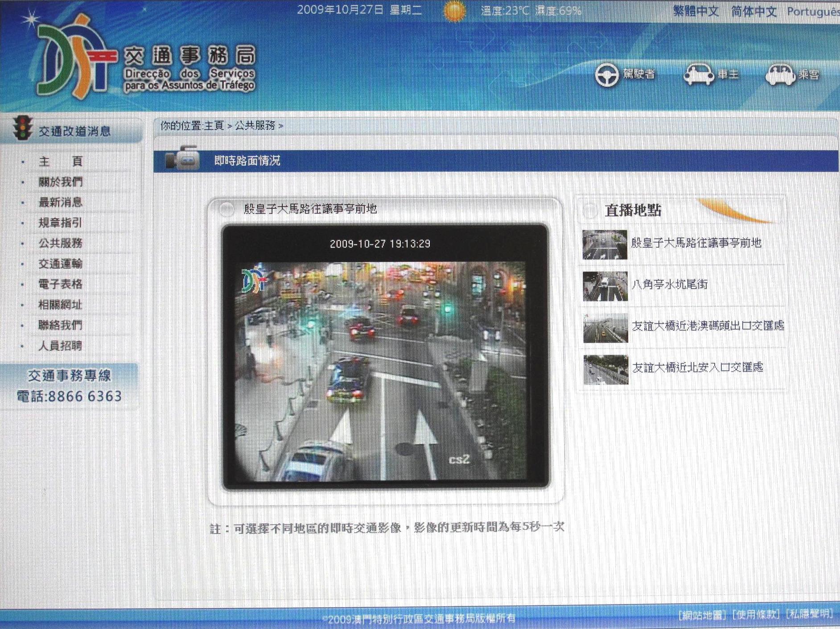
Task: Click the live traffic camera image
Action: click(x=385, y=370)
